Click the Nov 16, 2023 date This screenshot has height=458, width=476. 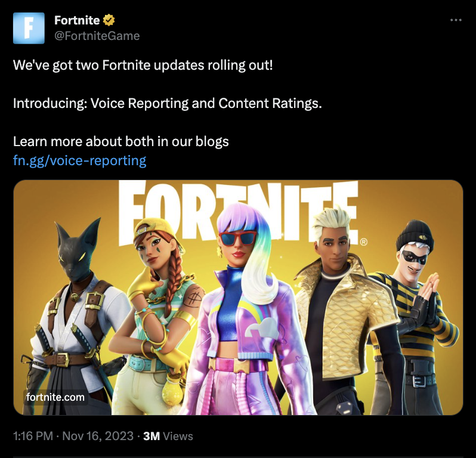pyautogui.click(x=98, y=436)
